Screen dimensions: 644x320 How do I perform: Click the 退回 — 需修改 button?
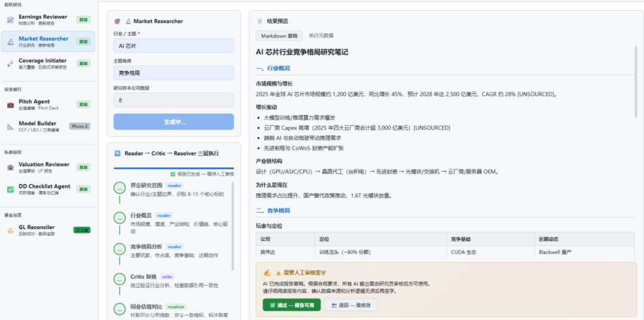(x=351, y=305)
